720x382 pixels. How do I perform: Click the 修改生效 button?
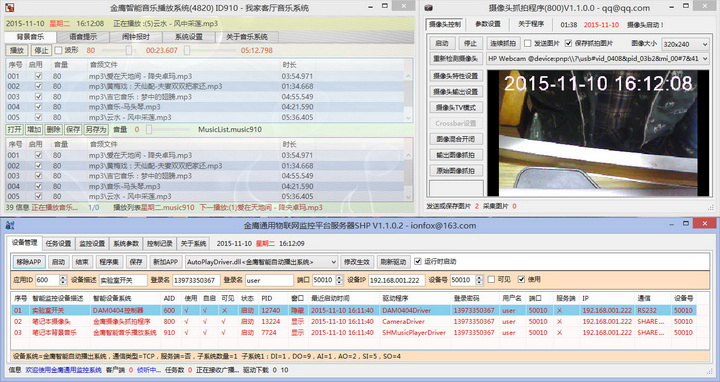pyautogui.click(x=357, y=262)
